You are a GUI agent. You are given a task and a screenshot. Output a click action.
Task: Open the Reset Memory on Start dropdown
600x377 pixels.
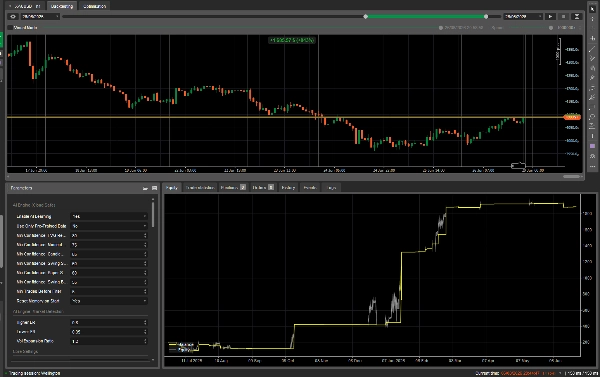point(109,301)
